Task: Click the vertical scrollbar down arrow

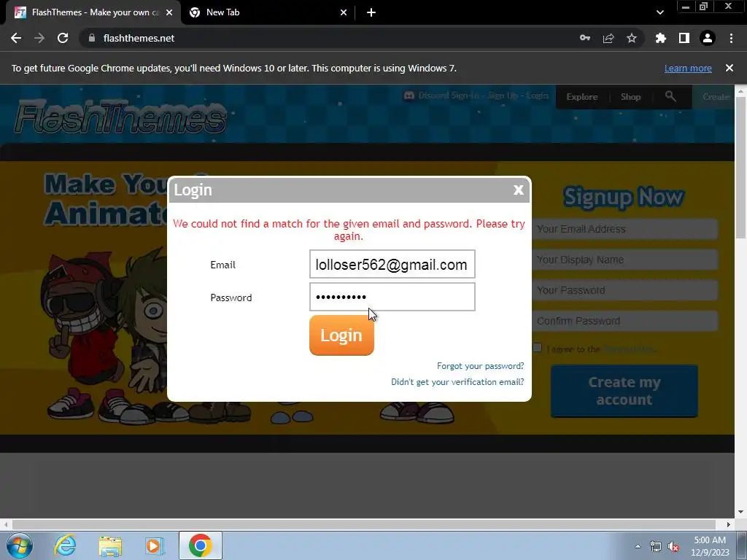Action: tap(741, 512)
